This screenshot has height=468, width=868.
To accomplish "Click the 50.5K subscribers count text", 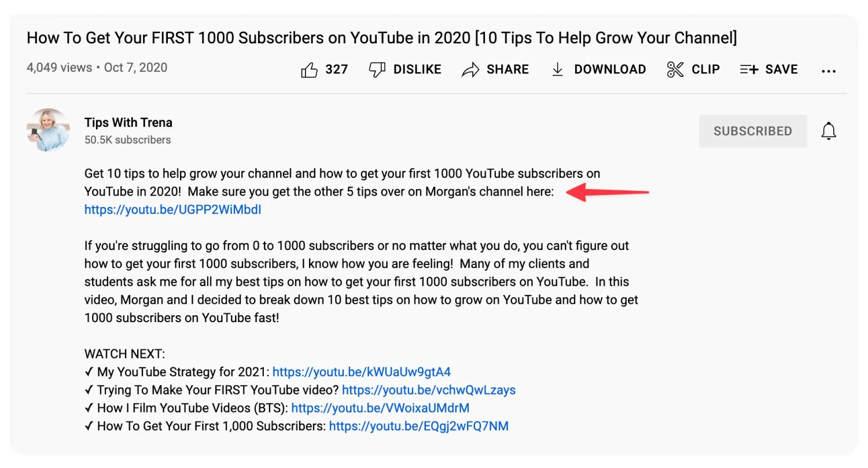I will pyautogui.click(x=127, y=140).
